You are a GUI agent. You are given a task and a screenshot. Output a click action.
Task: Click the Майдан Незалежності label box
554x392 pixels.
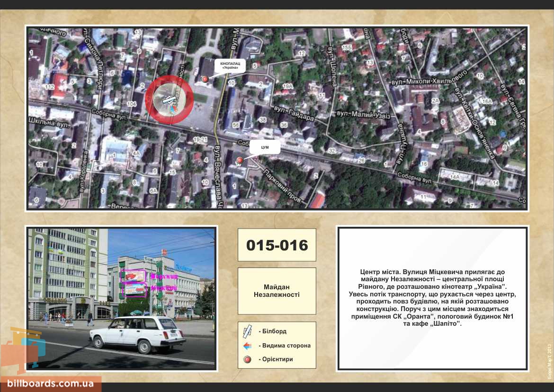point(277,291)
